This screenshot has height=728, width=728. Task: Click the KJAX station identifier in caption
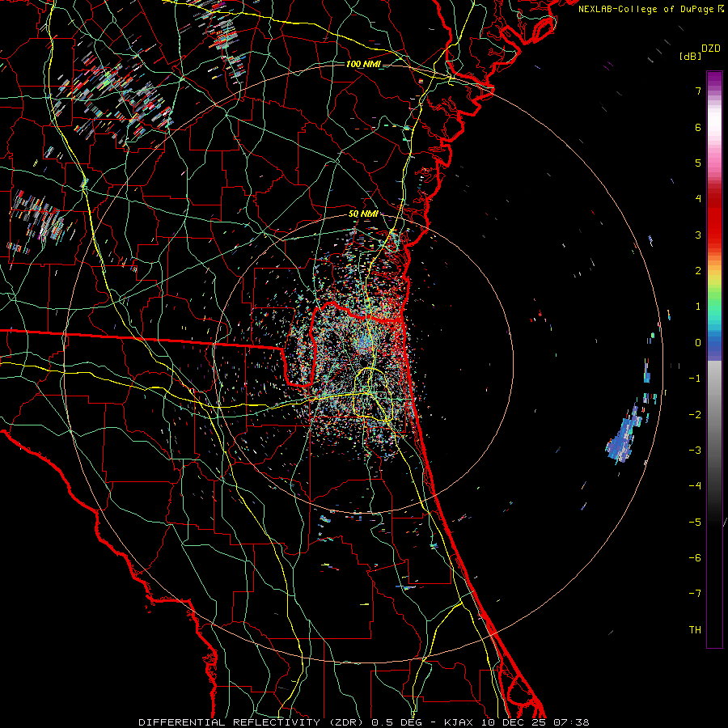coord(459,722)
